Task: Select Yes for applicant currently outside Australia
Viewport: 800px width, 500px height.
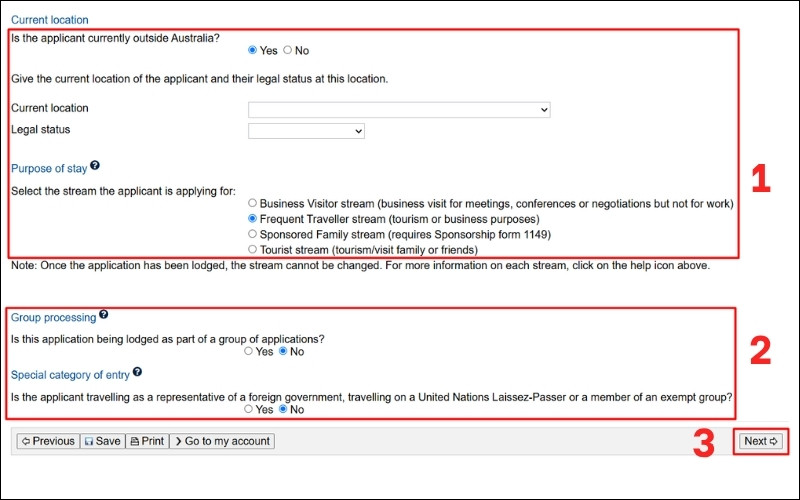Action: [x=253, y=50]
